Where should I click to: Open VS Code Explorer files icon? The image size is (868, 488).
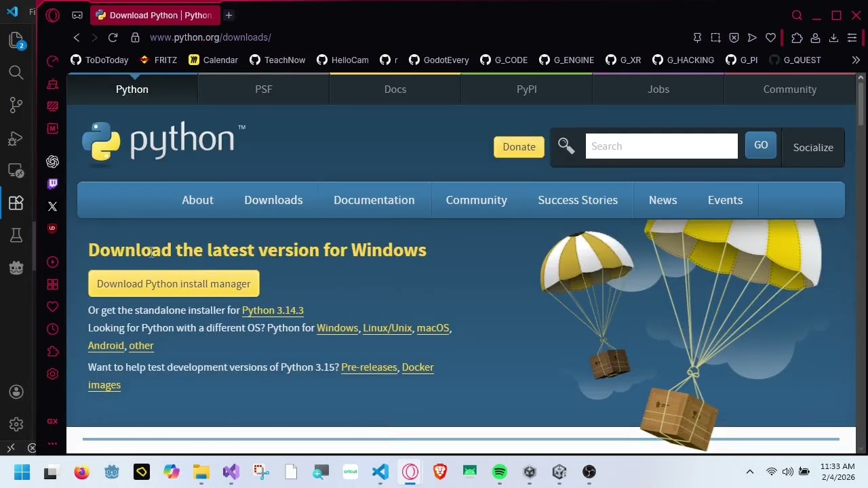pos(16,41)
